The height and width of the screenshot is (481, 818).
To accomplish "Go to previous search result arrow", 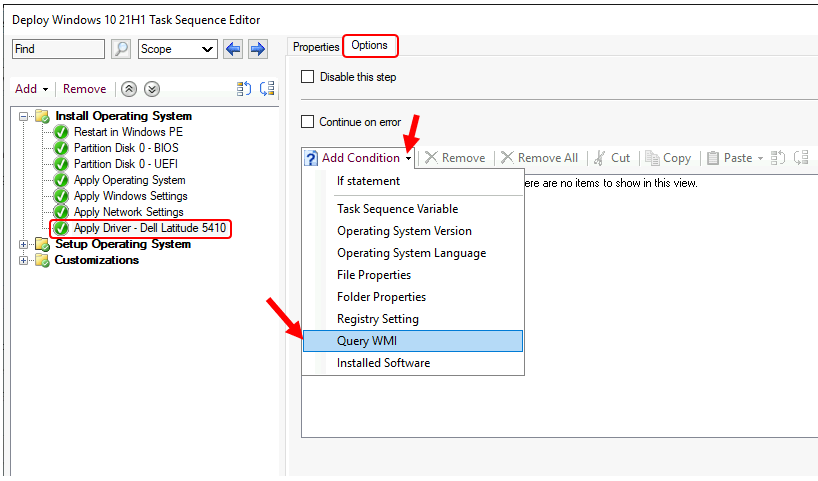I will coord(233,49).
